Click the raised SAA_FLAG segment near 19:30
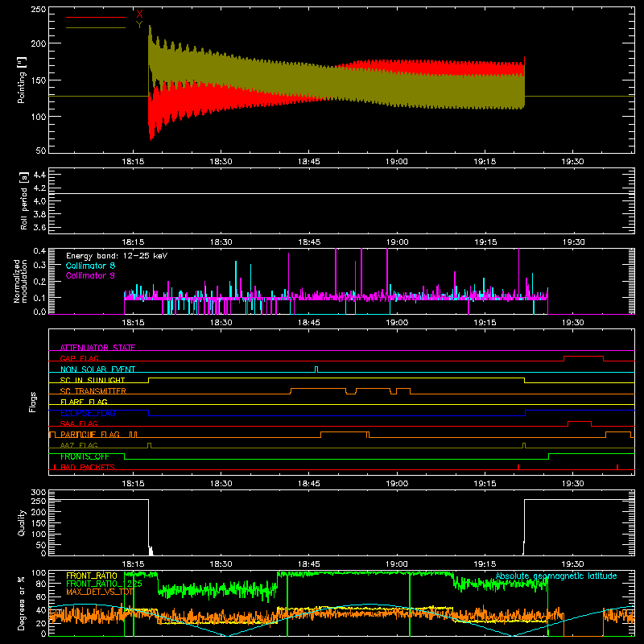The width and height of the screenshot is (644, 644). pos(580,422)
